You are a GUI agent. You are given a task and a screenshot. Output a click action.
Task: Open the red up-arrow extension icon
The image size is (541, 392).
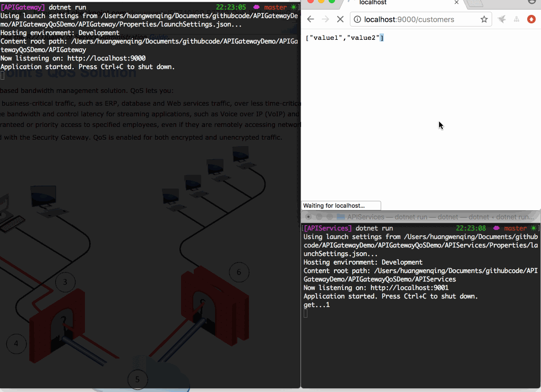click(531, 19)
